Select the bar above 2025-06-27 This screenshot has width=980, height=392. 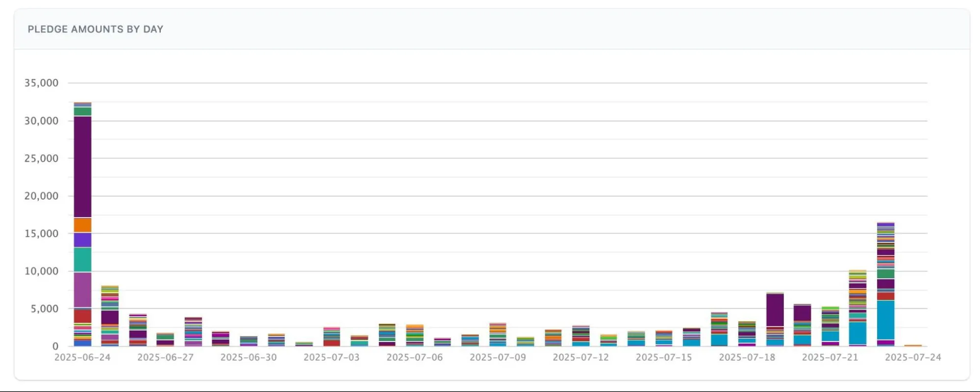pyautogui.click(x=165, y=340)
